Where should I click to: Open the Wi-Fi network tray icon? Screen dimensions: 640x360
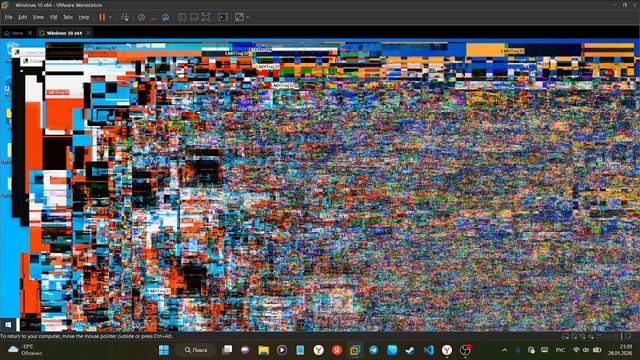click(576, 350)
